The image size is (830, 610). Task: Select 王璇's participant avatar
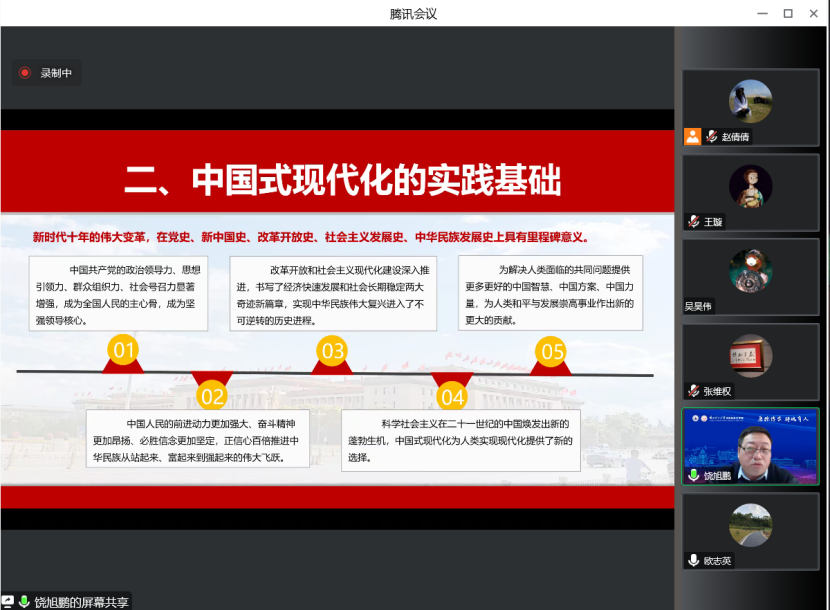pos(750,185)
